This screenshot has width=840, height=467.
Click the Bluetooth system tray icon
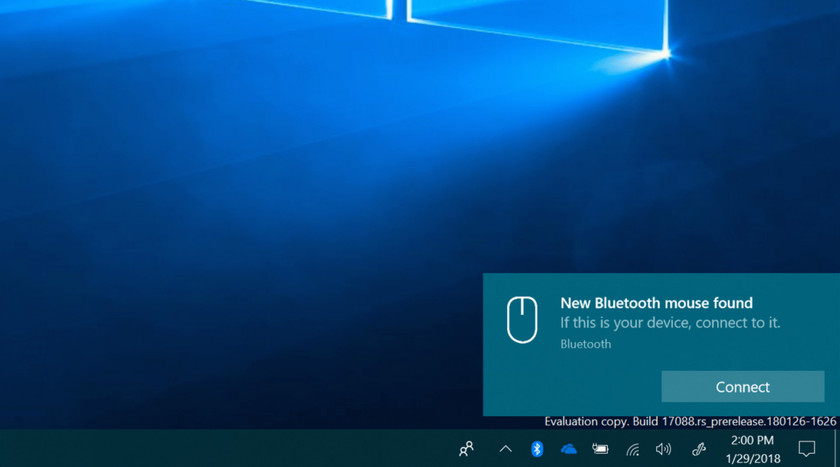coord(537,449)
